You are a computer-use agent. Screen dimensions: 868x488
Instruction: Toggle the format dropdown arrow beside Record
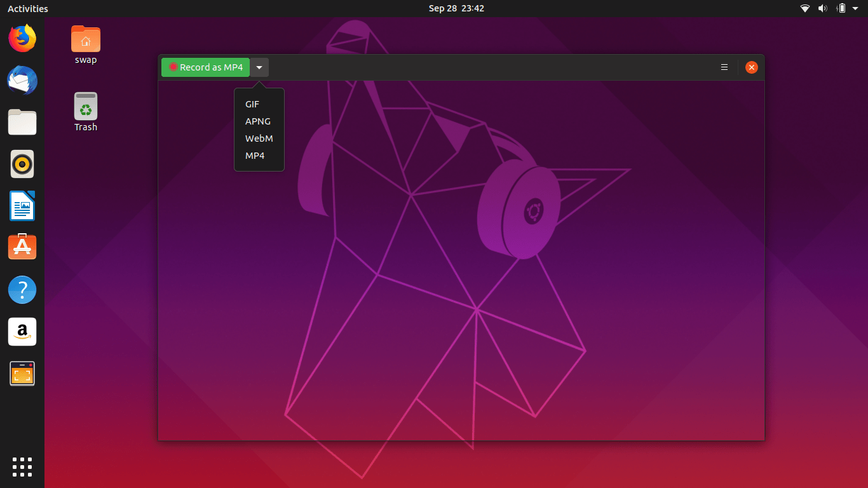pos(259,67)
